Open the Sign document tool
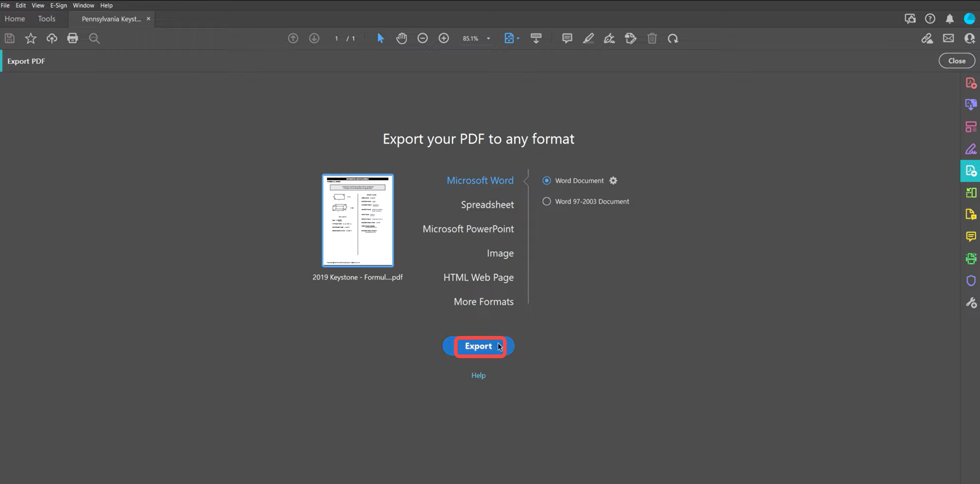980x484 pixels. (609, 38)
